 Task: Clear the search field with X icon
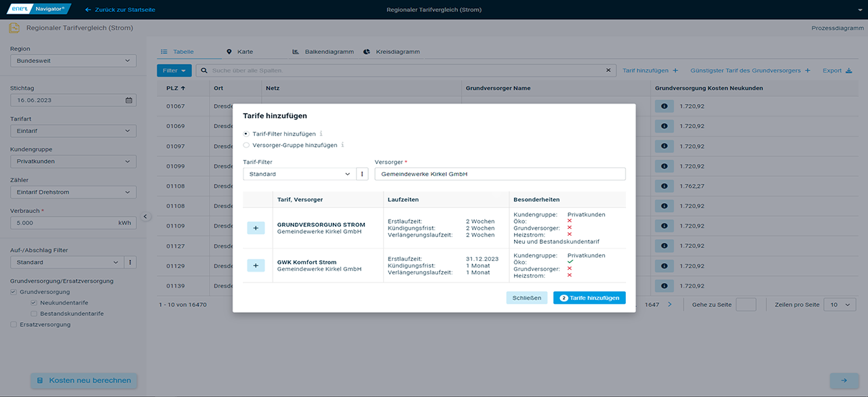608,70
